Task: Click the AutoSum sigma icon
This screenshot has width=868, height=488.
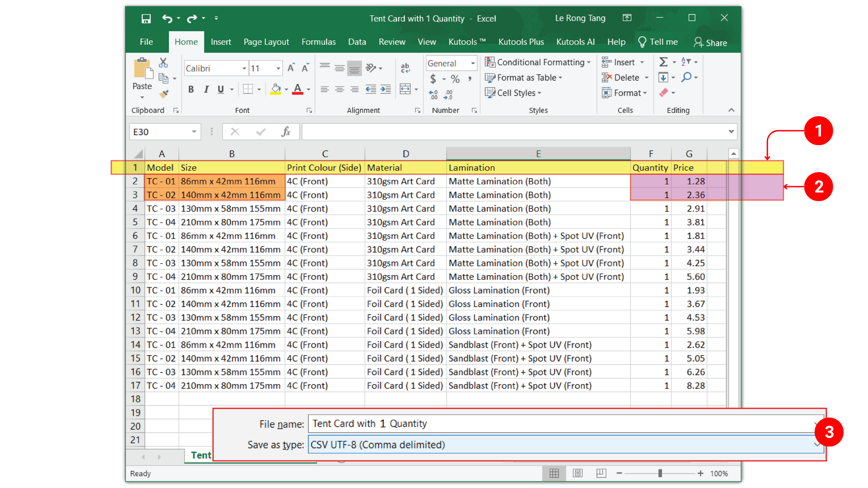Action: 663,62
